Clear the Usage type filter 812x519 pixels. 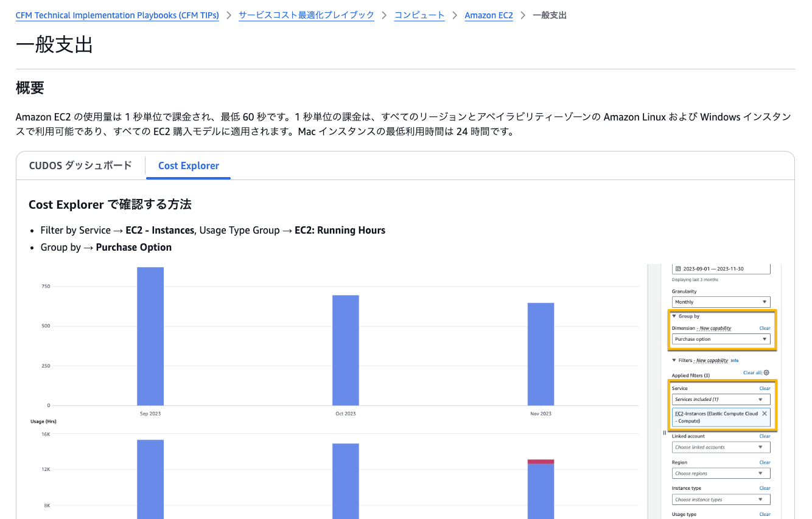click(765, 514)
